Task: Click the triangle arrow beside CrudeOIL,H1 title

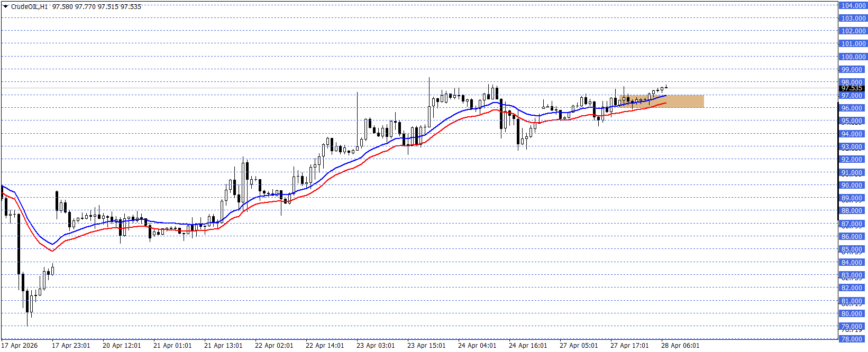Action: [6, 7]
